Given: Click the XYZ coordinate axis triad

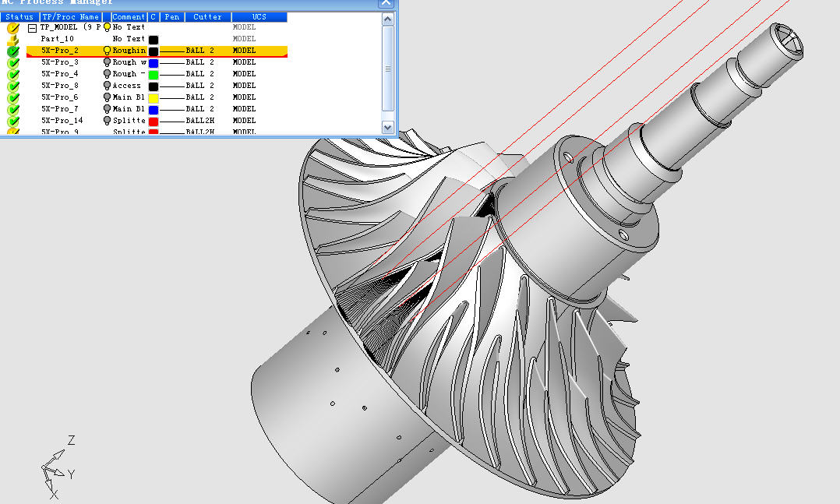Looking at the screenshot, I should 58,467.
